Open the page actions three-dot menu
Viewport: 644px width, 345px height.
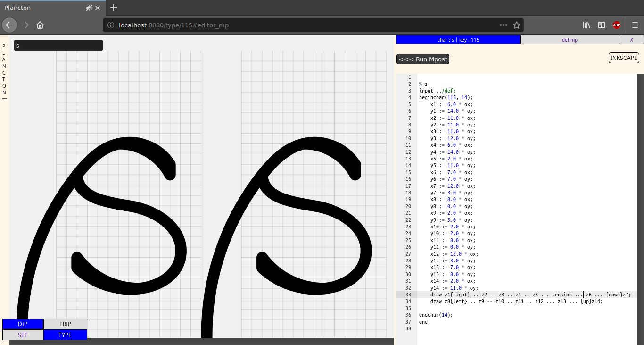[x=504, y=25]
